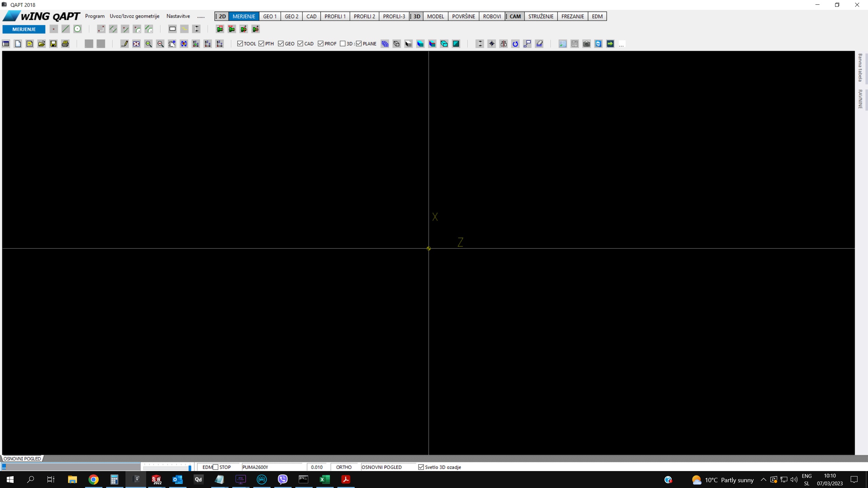Click the blue MERJENJE button

coord(24,29)
